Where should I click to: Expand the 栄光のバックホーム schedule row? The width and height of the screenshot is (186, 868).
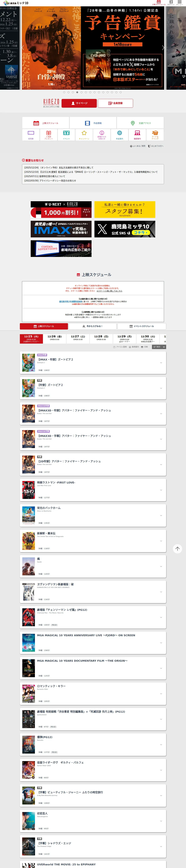[93, 515]
